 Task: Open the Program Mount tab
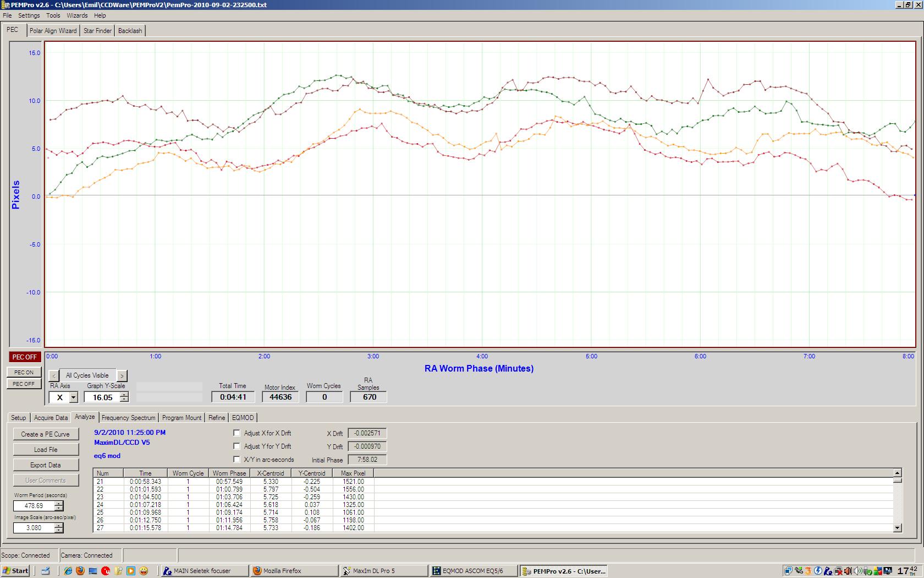pos(182,418)
